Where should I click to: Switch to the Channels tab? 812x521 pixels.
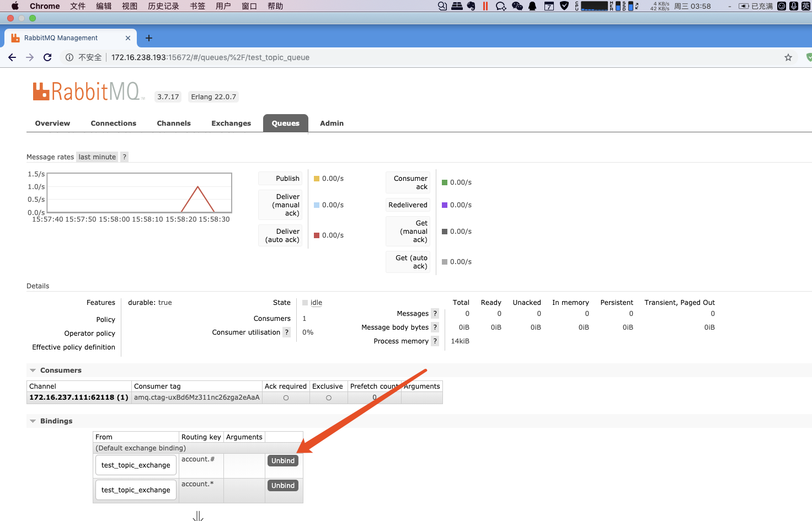coord(174,123)
